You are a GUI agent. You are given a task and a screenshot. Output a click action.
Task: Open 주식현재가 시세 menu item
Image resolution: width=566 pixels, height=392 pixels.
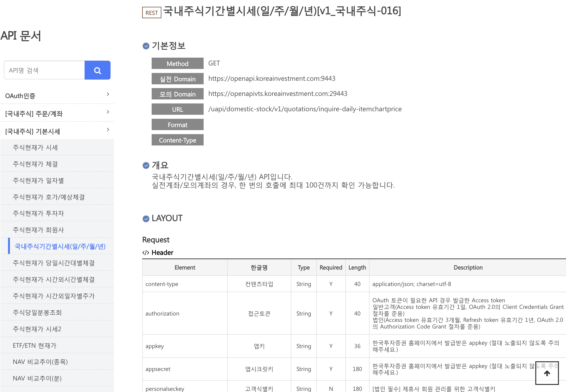pos(35,147)
